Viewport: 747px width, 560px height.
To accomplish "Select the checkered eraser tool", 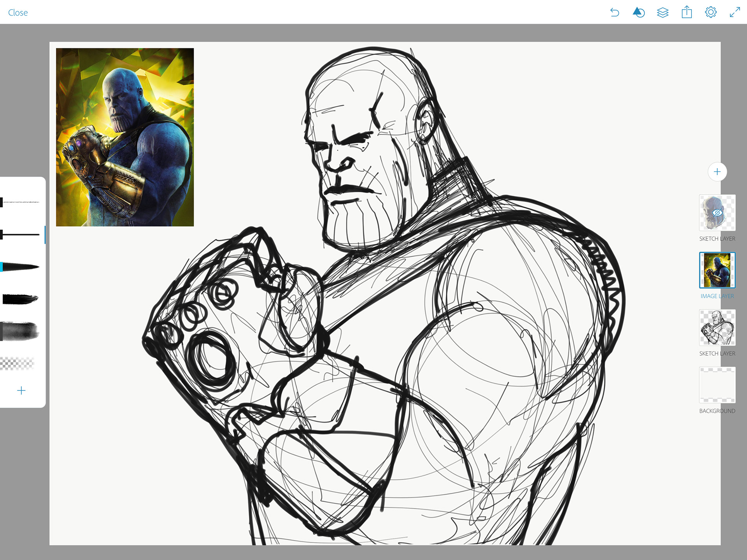I will point(18,363).
